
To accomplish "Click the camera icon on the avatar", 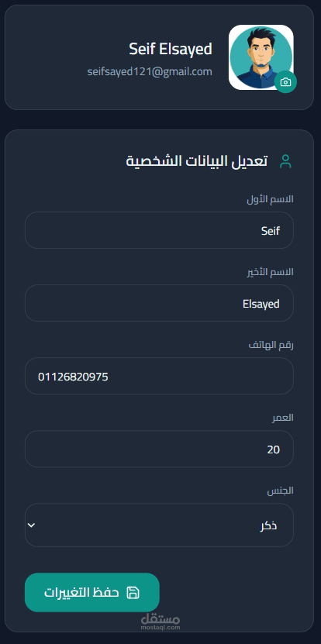I will pyautogui.click(x=285, y=82).
